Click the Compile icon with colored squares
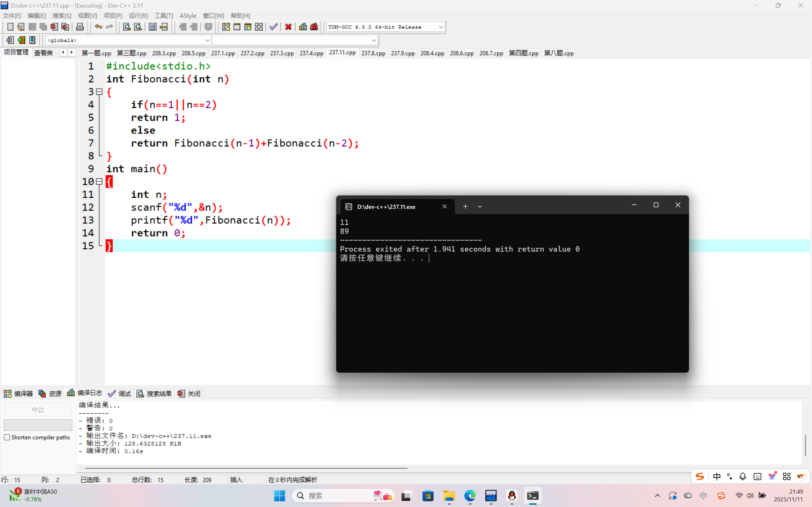This screenshot has height=507, width=812. [x=226, y=27]
